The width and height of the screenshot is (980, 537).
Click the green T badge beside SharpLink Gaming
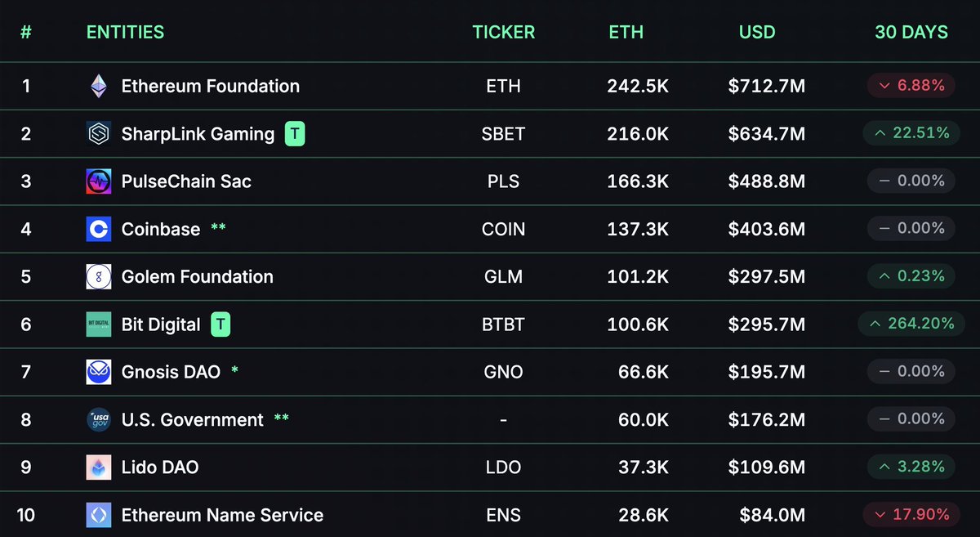point(295,133)
